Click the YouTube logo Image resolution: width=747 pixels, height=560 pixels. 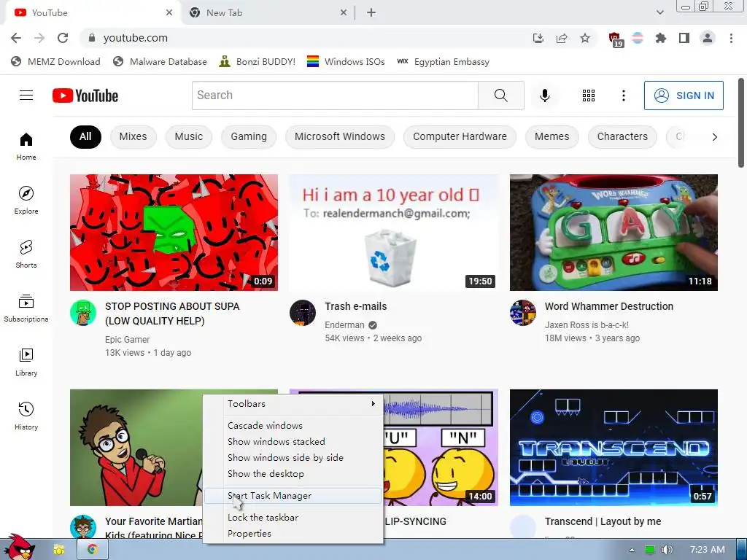click(85, 96)
